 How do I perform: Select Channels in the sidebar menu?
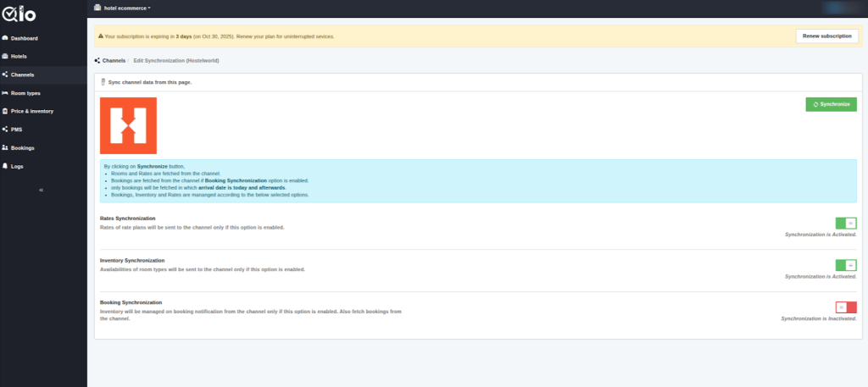(x=23, y=75)
